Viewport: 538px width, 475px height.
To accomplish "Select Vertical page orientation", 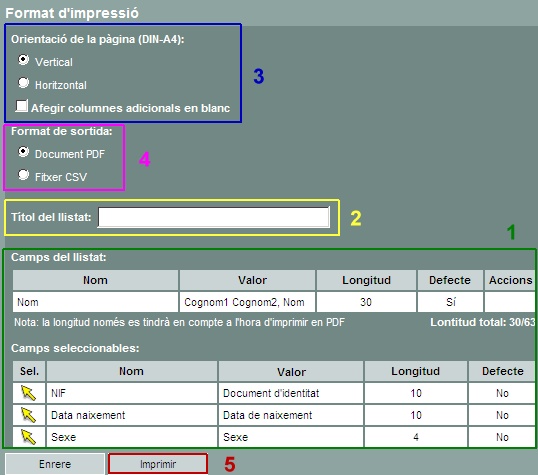I will point(23,60).
